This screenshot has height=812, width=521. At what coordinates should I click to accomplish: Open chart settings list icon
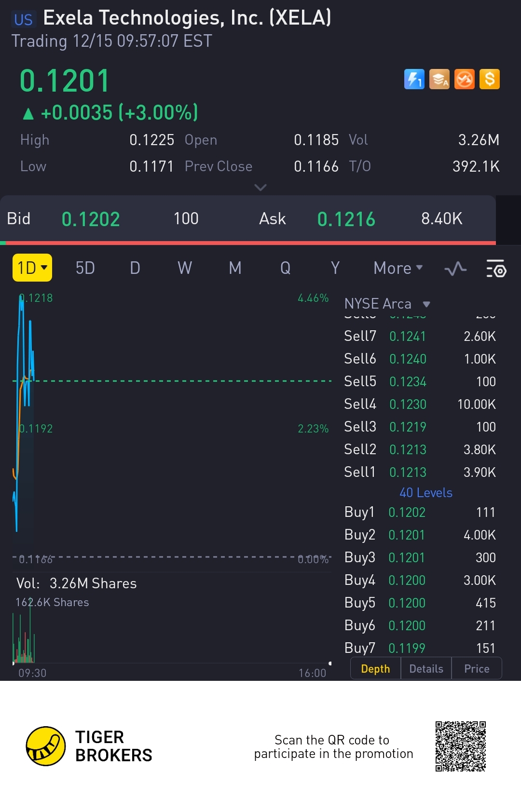pyautogui.click(x=496, y=268)
